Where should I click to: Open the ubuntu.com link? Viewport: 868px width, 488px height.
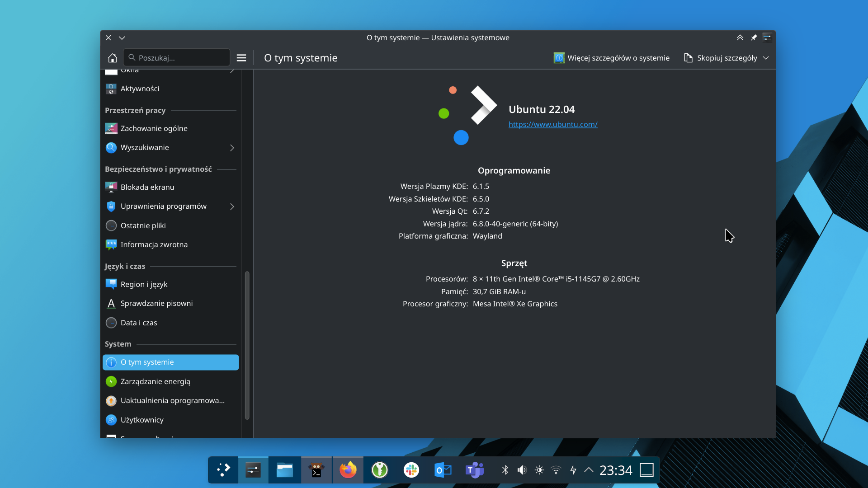pyautogui.click(x=553, y=124)
